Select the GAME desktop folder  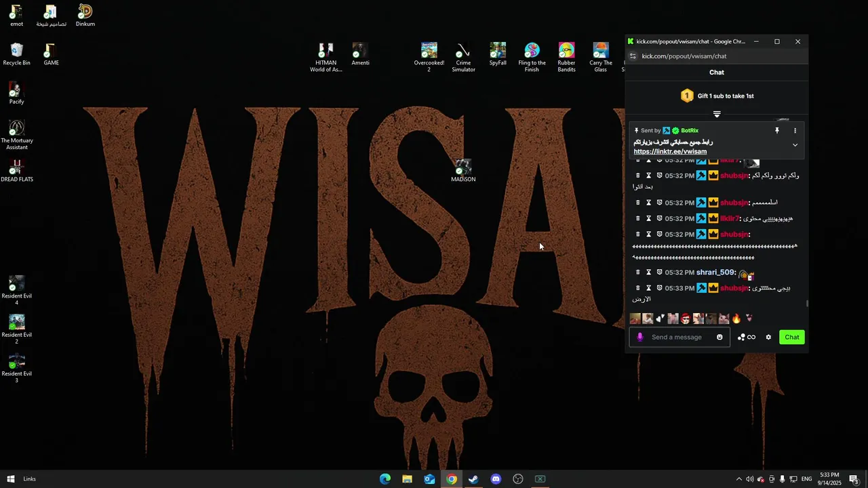pos(51,54)
